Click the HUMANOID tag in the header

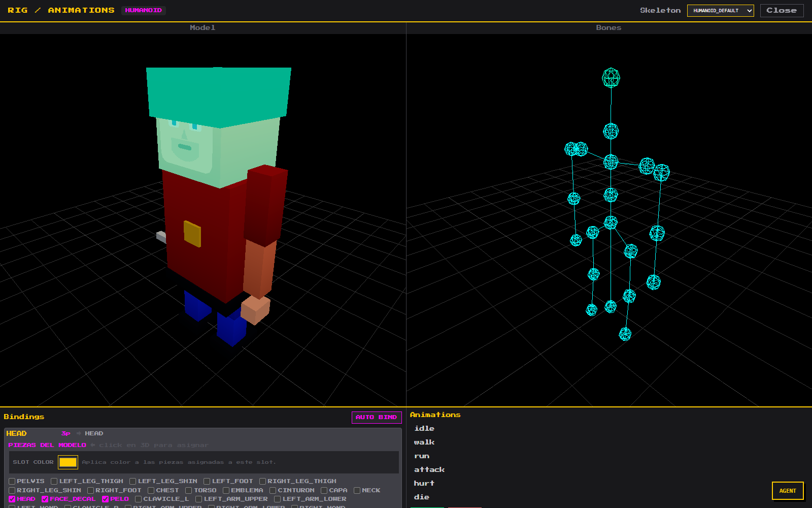(144, 10)
